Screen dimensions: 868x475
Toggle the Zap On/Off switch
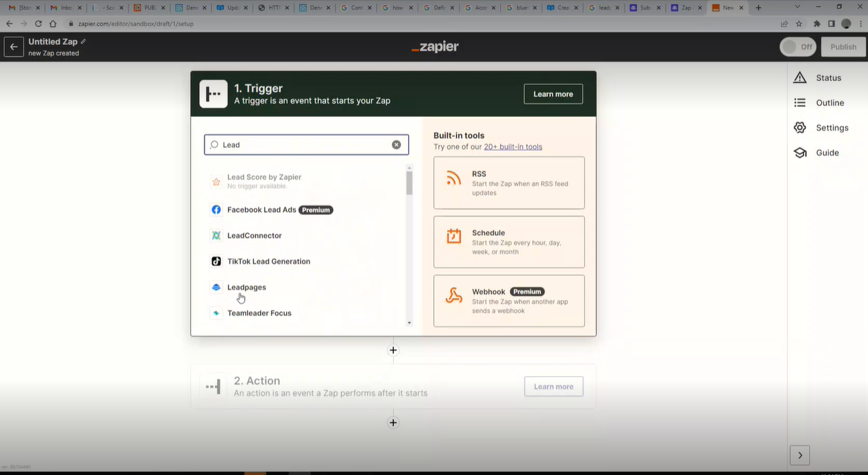coord(798,47)
